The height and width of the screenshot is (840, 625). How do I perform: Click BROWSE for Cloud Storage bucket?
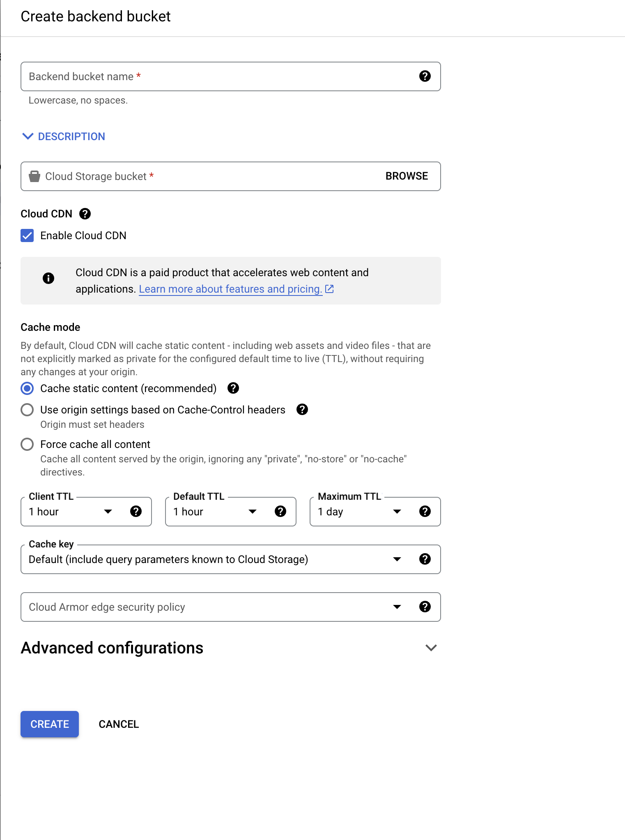(x=407, y=176)
